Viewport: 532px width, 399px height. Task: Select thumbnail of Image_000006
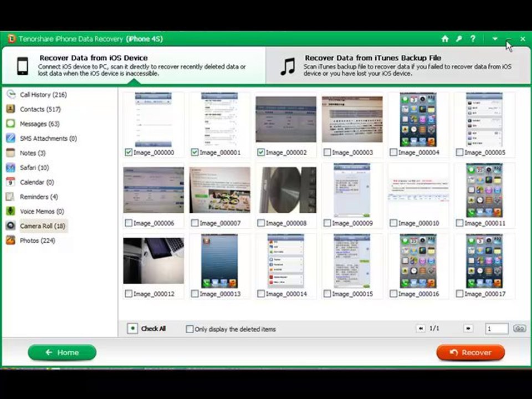[x=154, y=190]
